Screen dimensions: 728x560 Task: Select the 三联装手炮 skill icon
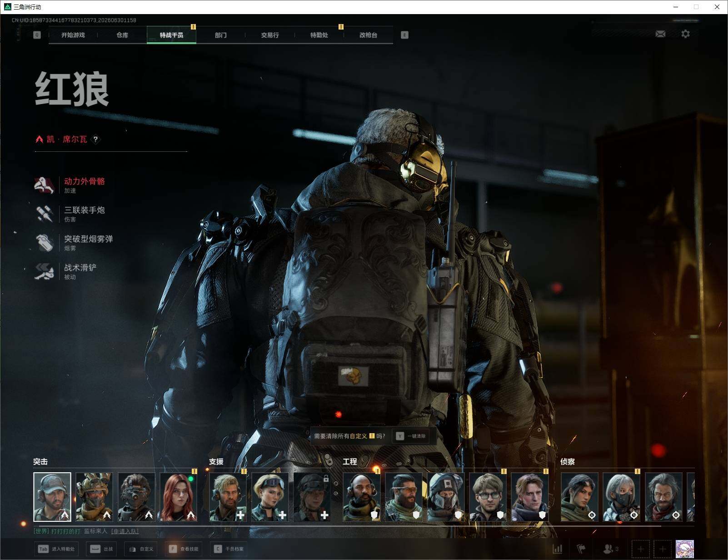point(44,214)
